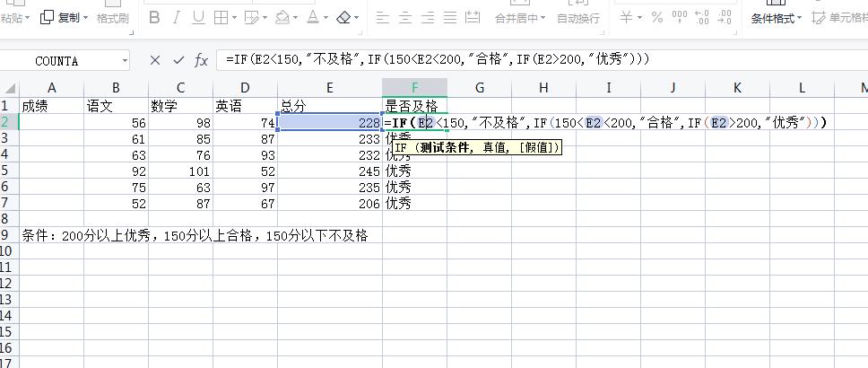Click cell containing 英语

click(x=245, y=106)
